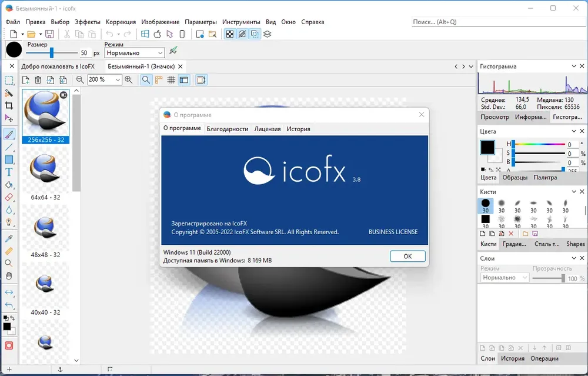This screenshot has height=376, width=588.
Task: Select the Text tool in left toolbar
Action: click(x=9, y=172)
